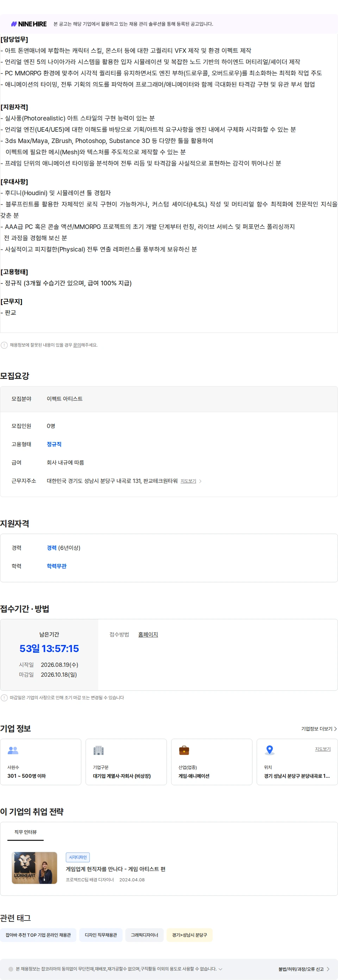
Task: Open 불법/허위/과장/오류 신고
Action: (301, 969)
